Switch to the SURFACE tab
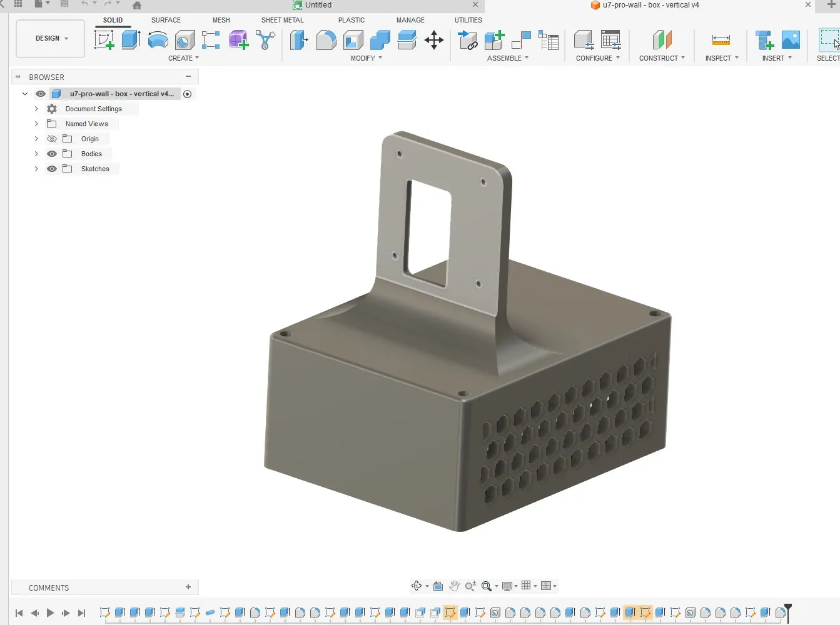This screenshot has height=625, width=840. click(x=166, y=20)
